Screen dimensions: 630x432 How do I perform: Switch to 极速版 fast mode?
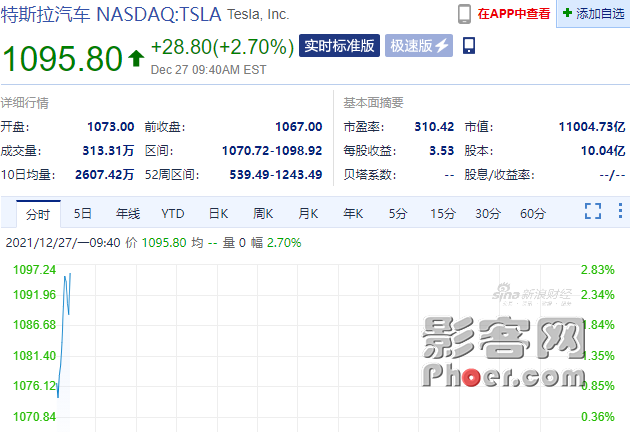tap(419, 45)
